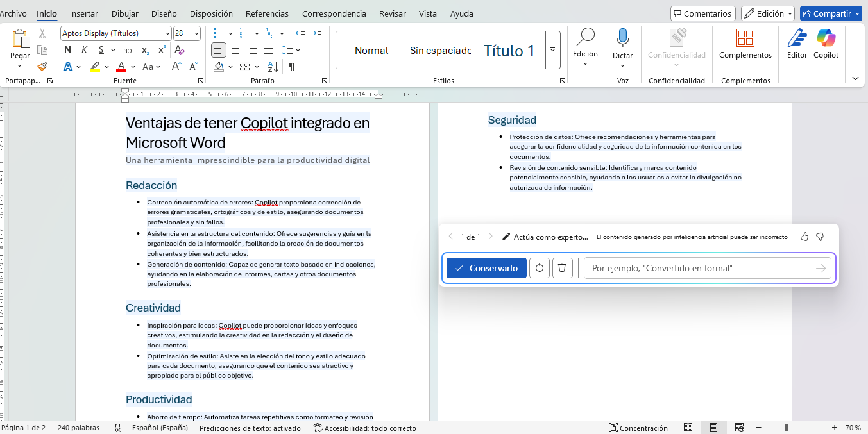Toggle strikethrough formatting
868x434 pixels.
128,50
